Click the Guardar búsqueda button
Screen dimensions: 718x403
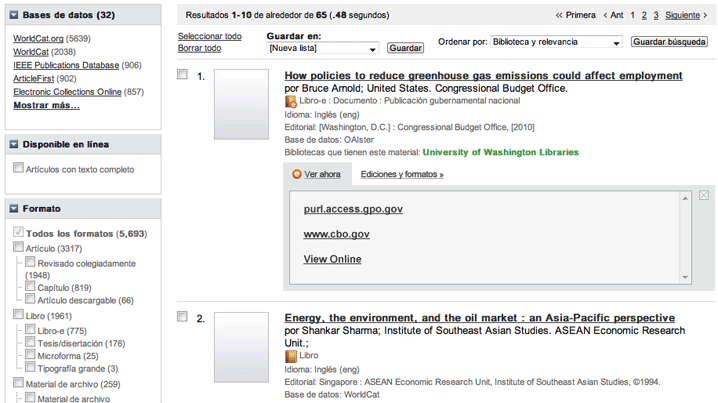click(x=669, y=42)
